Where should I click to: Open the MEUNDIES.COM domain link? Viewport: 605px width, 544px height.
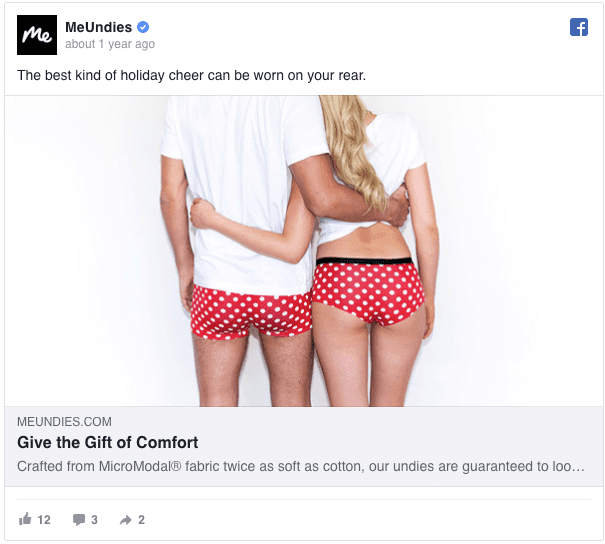(64, 422)
